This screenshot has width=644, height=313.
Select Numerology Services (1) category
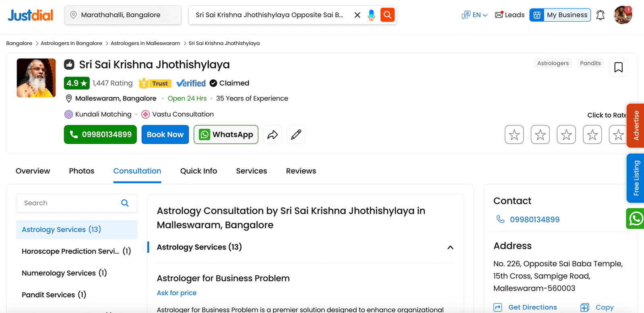(x=64, y=273)
